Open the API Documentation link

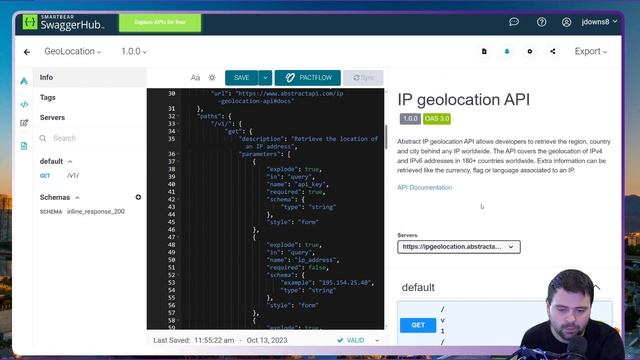tap(424, 188)
